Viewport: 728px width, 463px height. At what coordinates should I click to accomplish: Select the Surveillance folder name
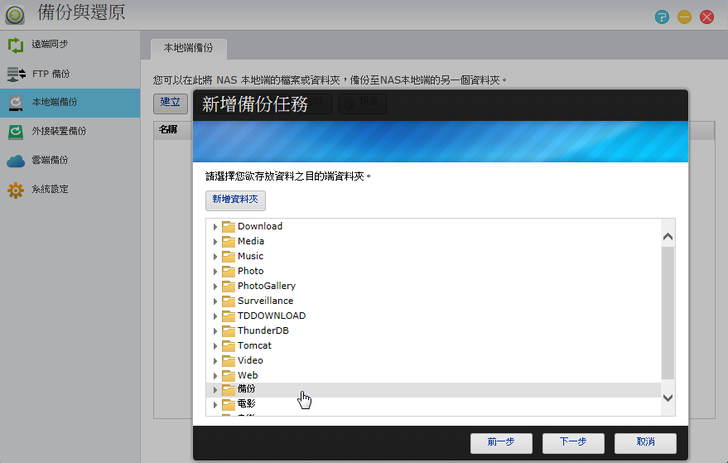click(266, 301)
